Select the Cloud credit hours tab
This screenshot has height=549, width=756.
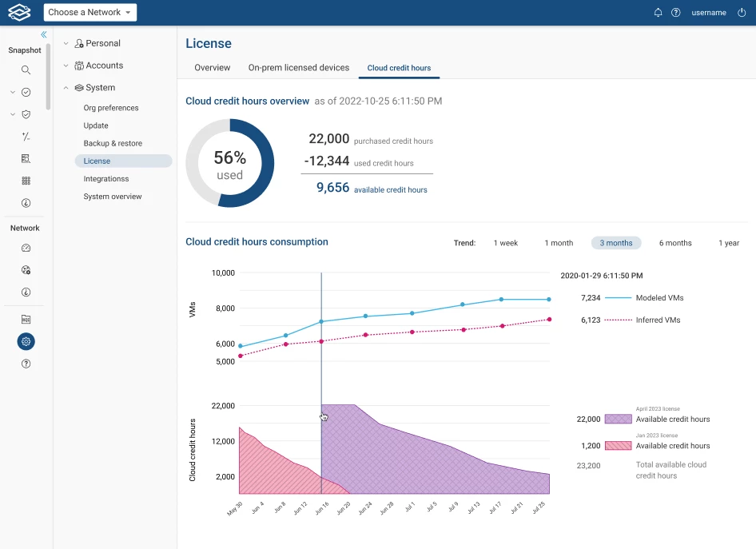[399, 68]
